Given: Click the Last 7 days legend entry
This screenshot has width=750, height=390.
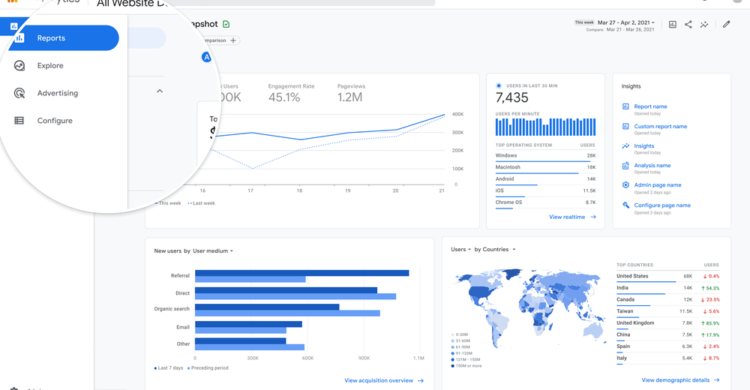Looking at the screenshot, I should coord(169,368).
